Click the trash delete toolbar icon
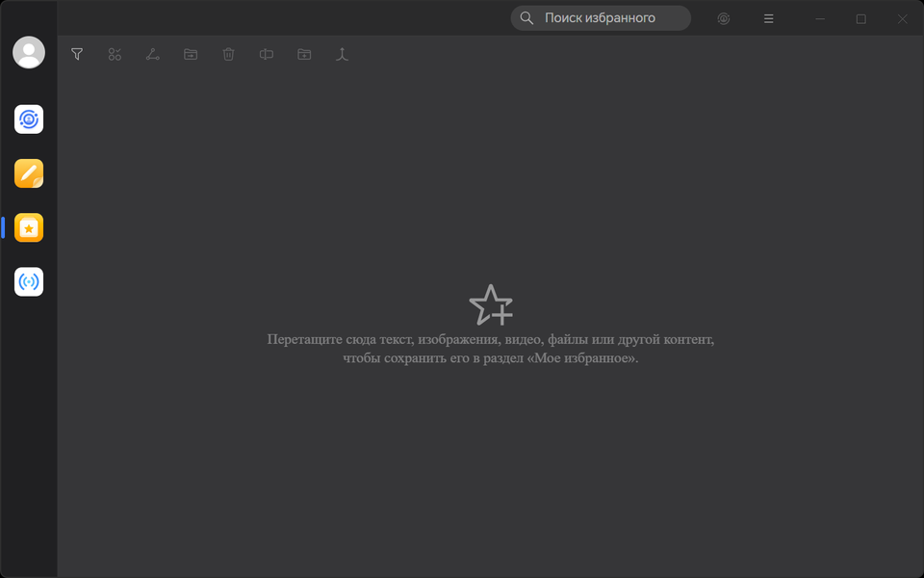924x578 pixels. pyautogui.click(x=229, y=54)
